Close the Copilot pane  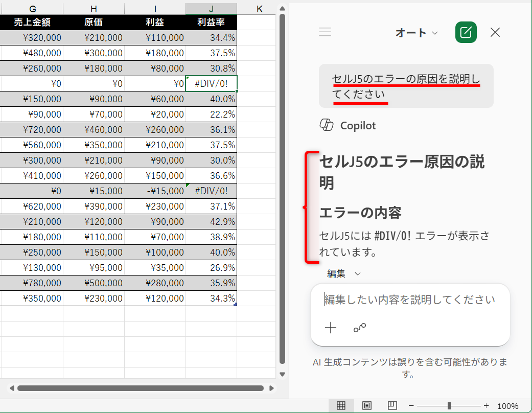click(495, 32)
